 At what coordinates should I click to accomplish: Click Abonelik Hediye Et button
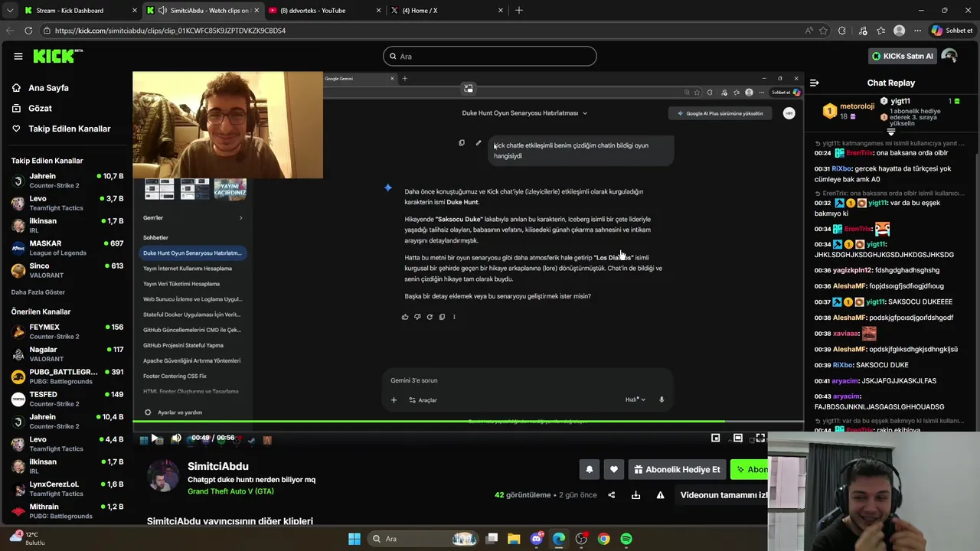(x=676, y=470)
